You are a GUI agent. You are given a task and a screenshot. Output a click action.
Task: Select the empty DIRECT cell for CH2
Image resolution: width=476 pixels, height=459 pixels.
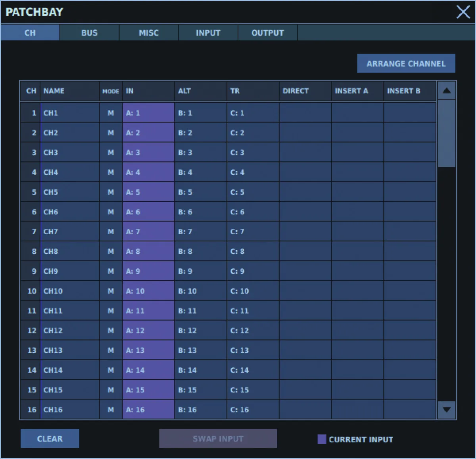pyautogui.click(x=305, y=132)
